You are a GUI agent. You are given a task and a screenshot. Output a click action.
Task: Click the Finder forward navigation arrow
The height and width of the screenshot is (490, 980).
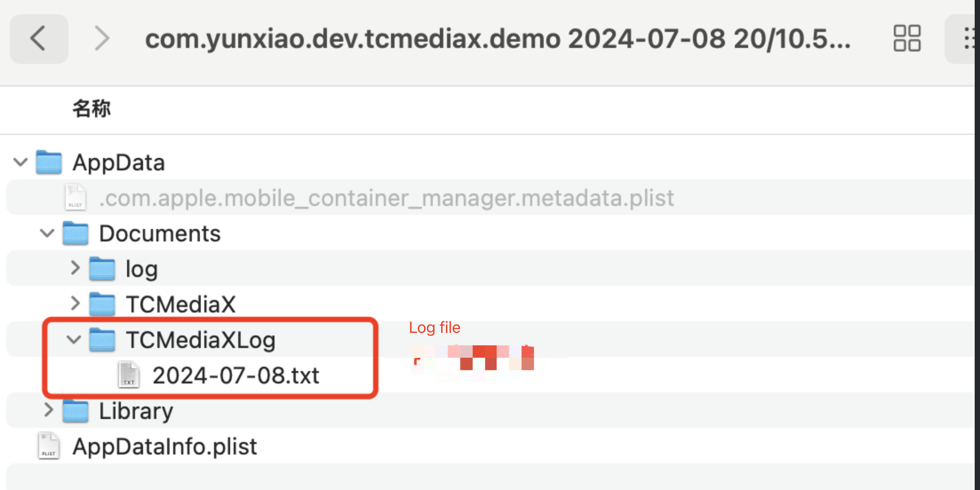pyautogui.click(x=102, y=39)
